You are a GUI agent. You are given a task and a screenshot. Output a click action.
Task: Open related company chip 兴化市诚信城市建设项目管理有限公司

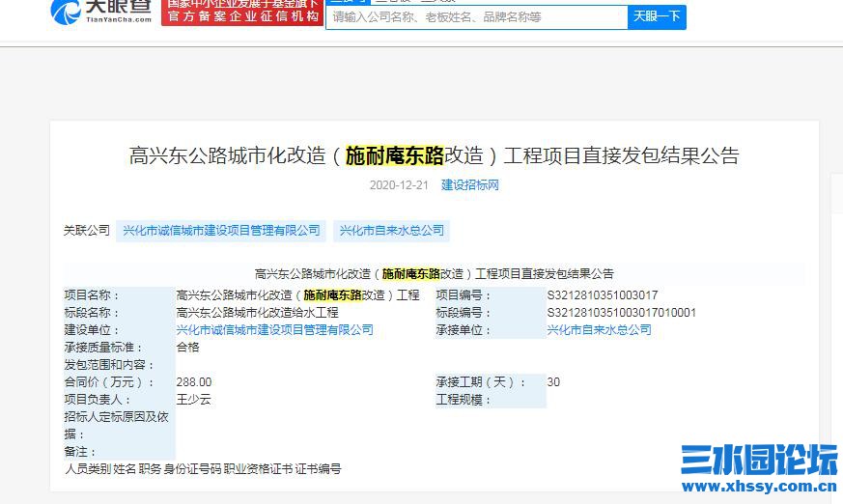click(x=221, y=231)
